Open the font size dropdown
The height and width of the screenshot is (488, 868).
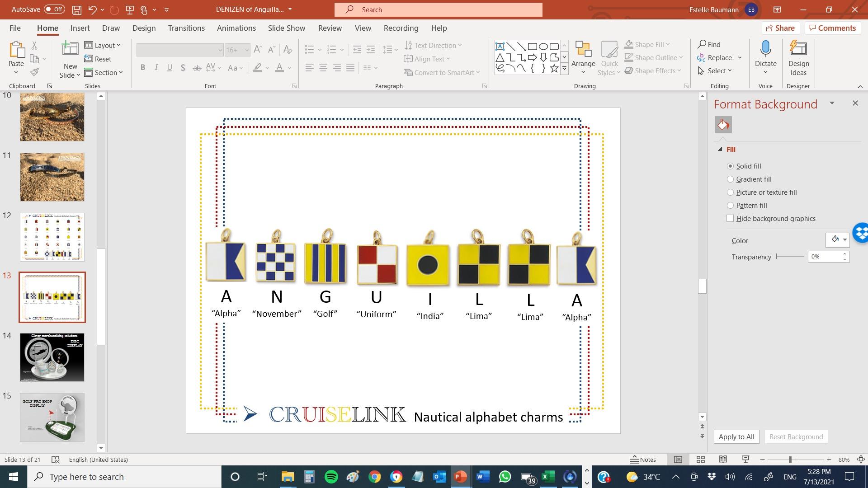pos(247,50)
